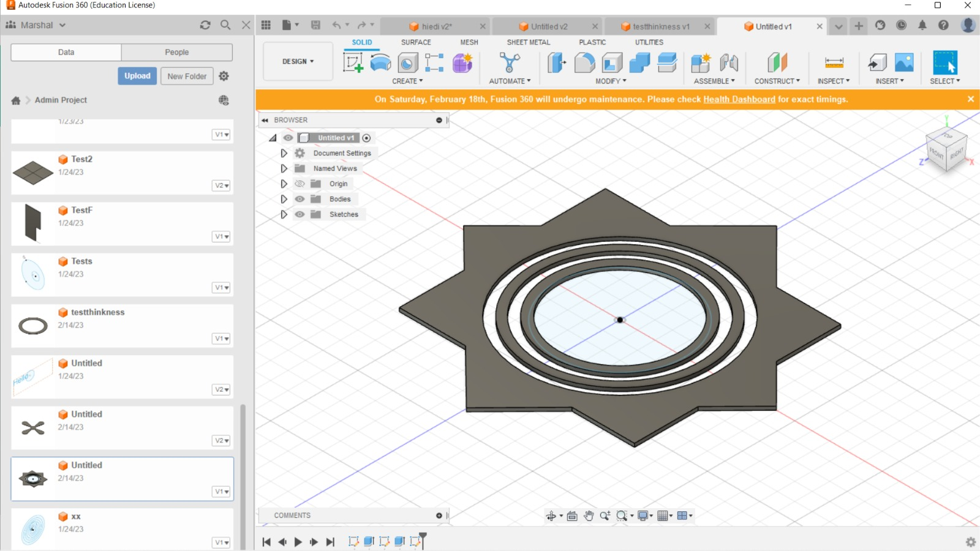Click the Select tool icon
980x551 pixels.
pos(945,62)
